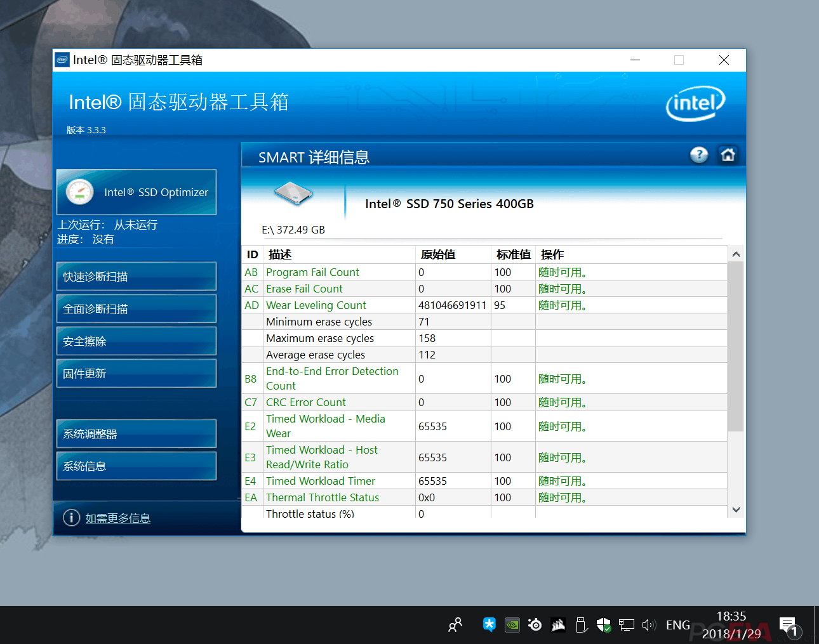Open Corsair sail tray icon
The height and width of the screenshot is (644, 819).
pyautogui.click(x=558, y=625)
